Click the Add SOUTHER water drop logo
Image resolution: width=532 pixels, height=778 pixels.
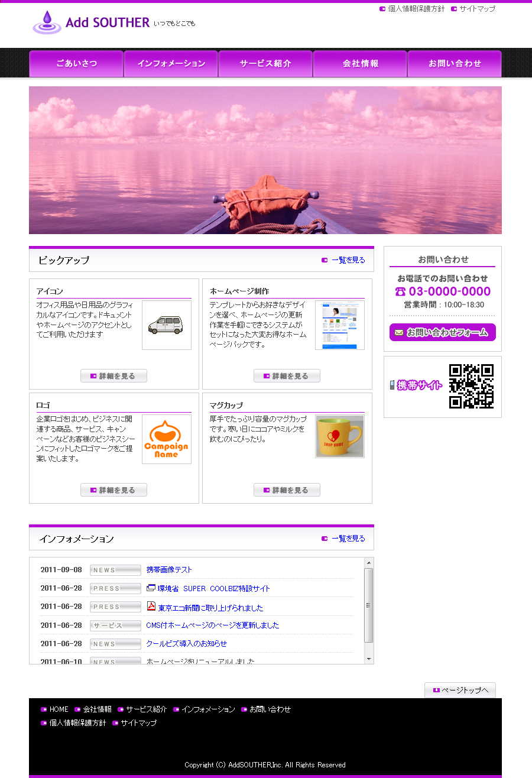pyautogui.click(x=47, y=22)
